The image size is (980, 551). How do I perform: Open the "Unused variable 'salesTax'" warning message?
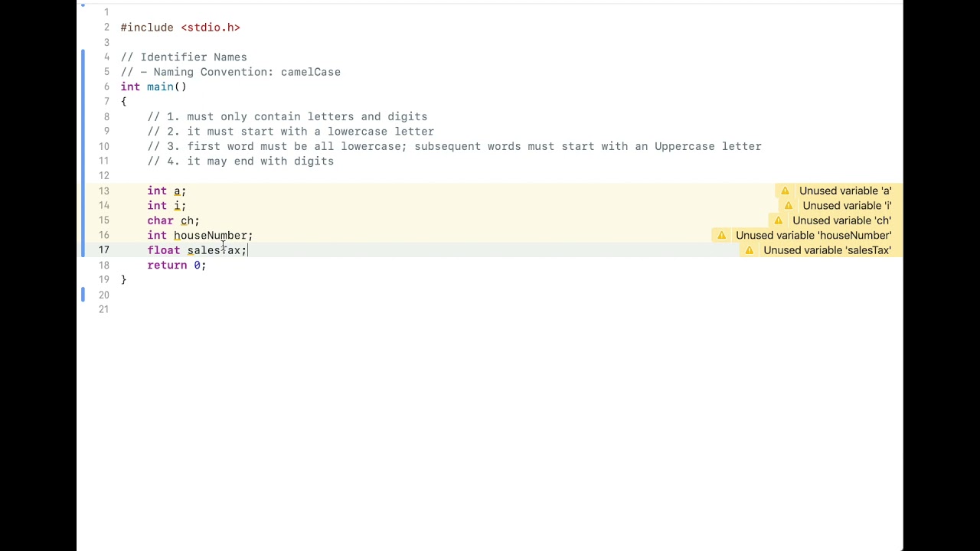827,250
